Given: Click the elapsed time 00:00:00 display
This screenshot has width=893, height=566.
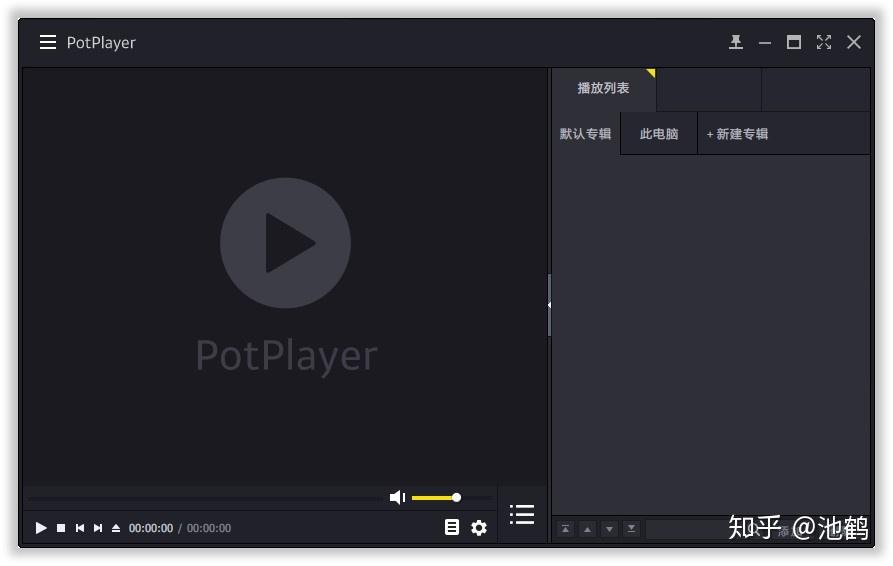Looking at the screenshot, I should click(151, 528).
